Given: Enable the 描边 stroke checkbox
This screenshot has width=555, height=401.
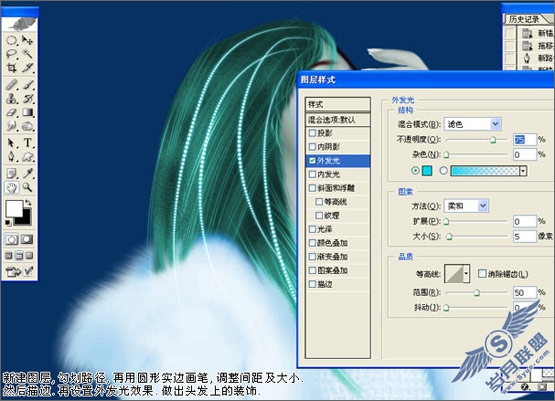Looking at the screenshot, I should coord(312,284).
